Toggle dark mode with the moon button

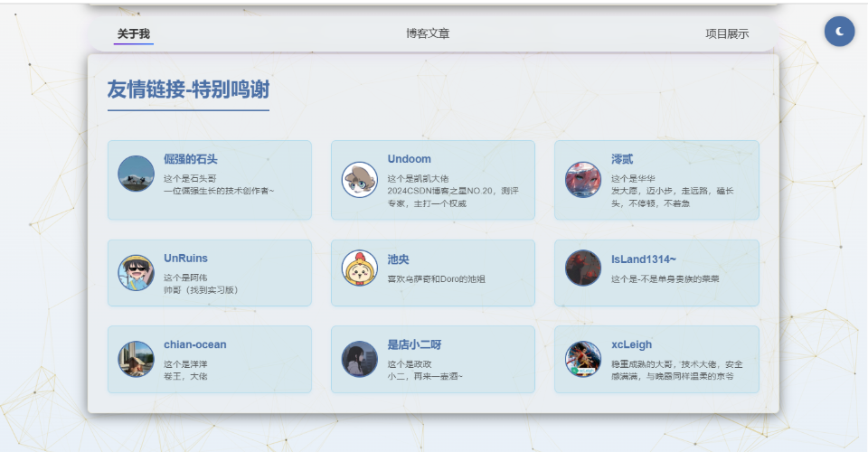(839, 32)
